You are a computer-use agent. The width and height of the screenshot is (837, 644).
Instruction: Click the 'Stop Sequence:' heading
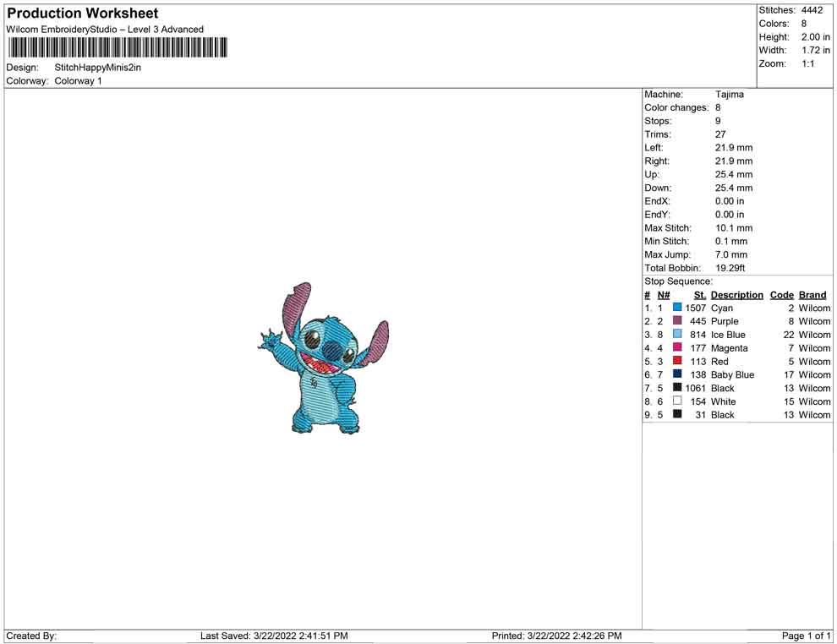pyautogui.click(x=678, y=281)
